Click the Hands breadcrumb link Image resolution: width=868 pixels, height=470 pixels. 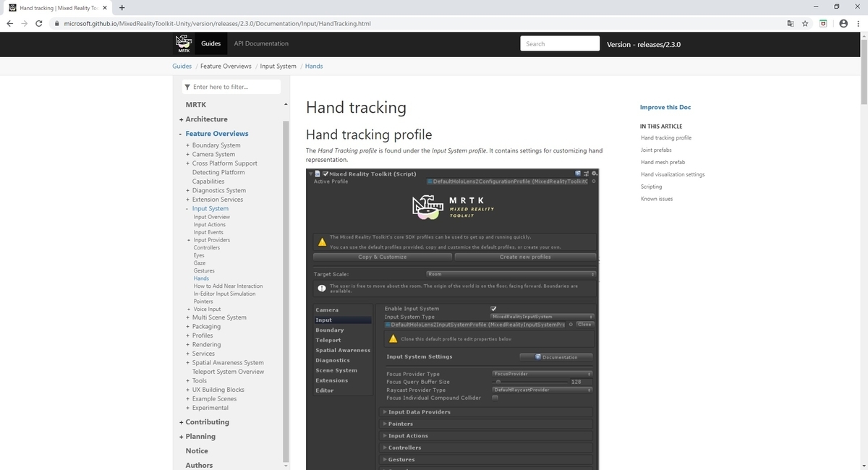(314, 66)
